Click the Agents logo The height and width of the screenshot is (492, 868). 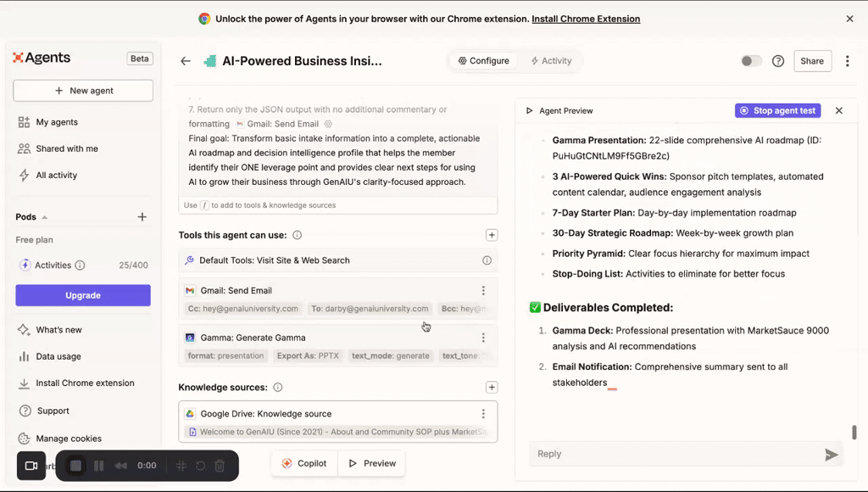(x=42, y=58)
